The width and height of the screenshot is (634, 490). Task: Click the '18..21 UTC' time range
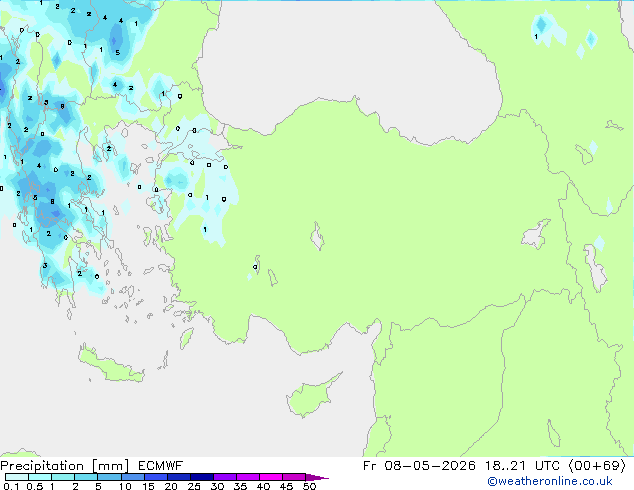522,466
